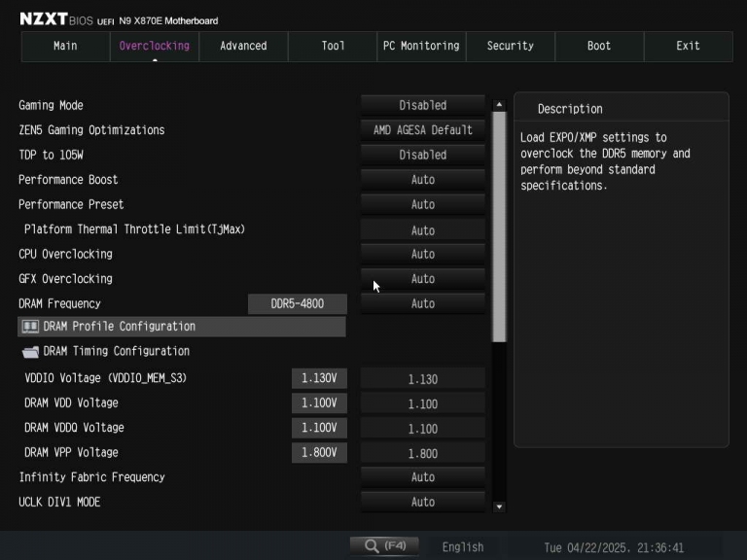This screenshot has width=747, height=560.
Task: Select the Performance Boost label
Action: pyautogui.click(x=68, y=180)
